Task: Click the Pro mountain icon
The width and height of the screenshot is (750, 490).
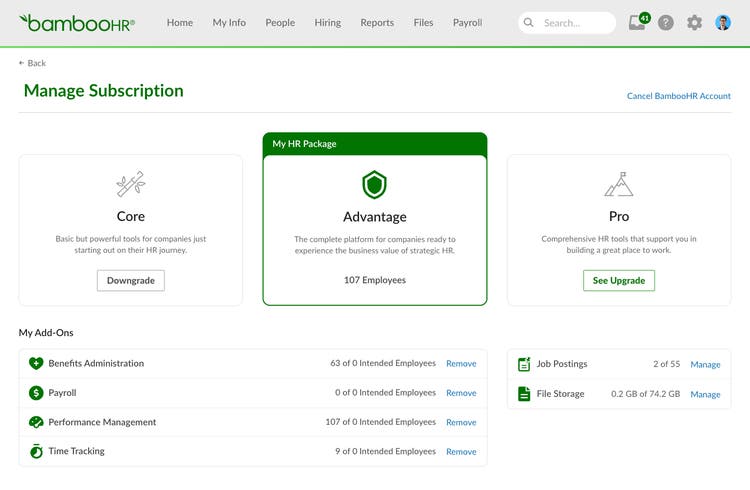Action: click(x=619, y=184)
